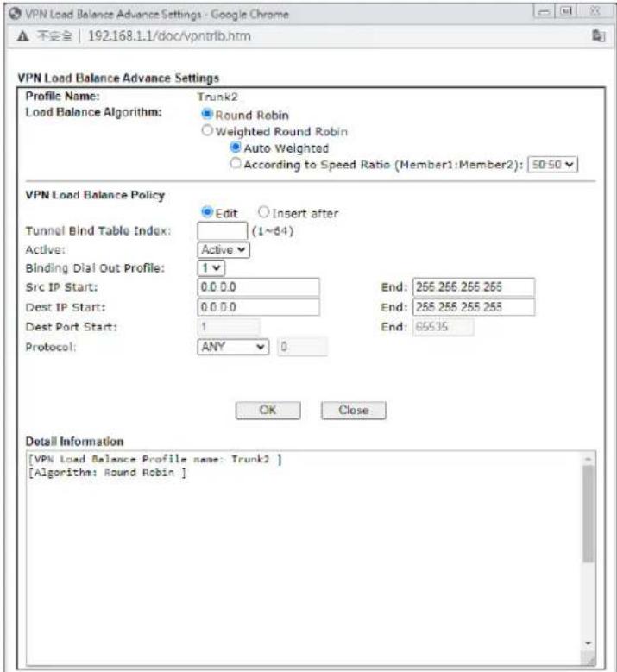The height and width of the screenshot is (672, 617).
Task: Minimize the VPN Load Balance window
Action: tap(544, 11)
